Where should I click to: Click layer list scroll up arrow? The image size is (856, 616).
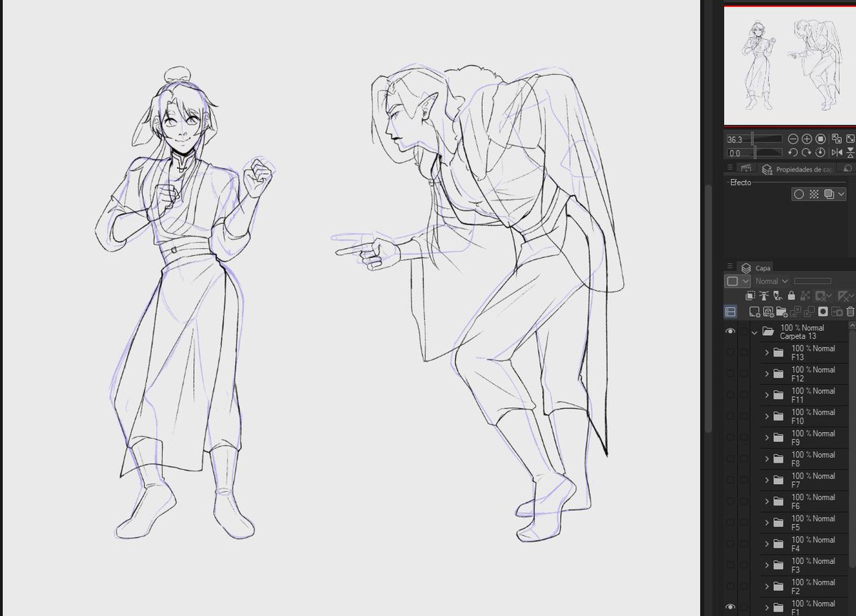point(852,325)
